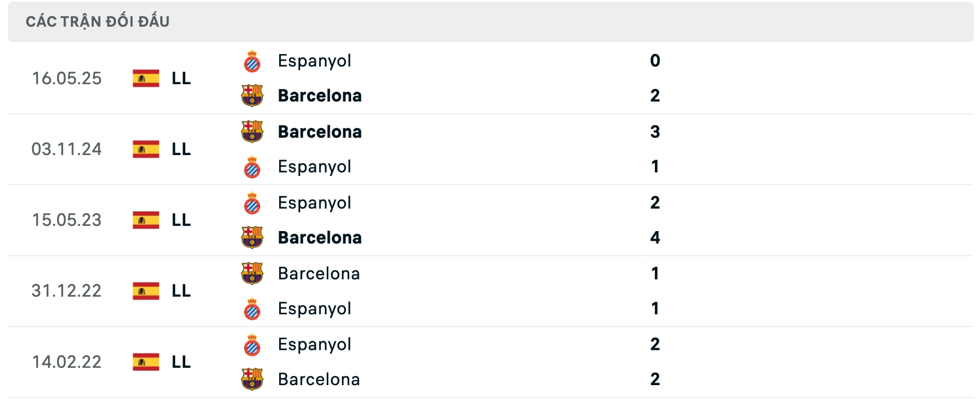Click the Barcelona crest in the 03.11.24 match
The height and width of the screenshot is (404, 980).
(252, 131)
